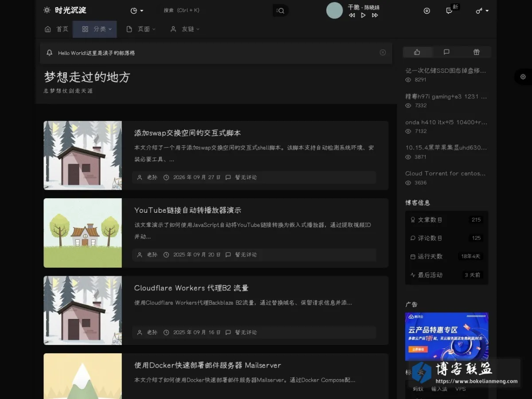The height and width of the screenshot is (399, 532).
Task: Click the 输入法 tag
Action: (439, 389)
